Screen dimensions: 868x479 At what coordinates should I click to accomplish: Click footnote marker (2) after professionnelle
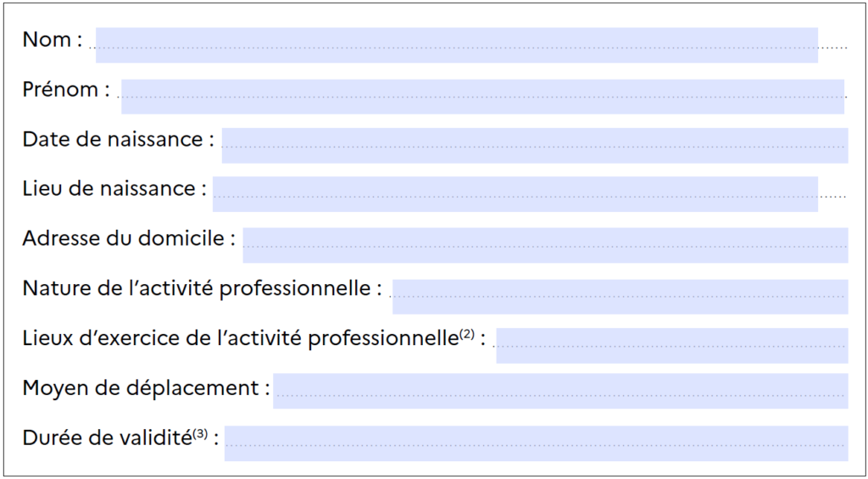click(x=467, y=335)
